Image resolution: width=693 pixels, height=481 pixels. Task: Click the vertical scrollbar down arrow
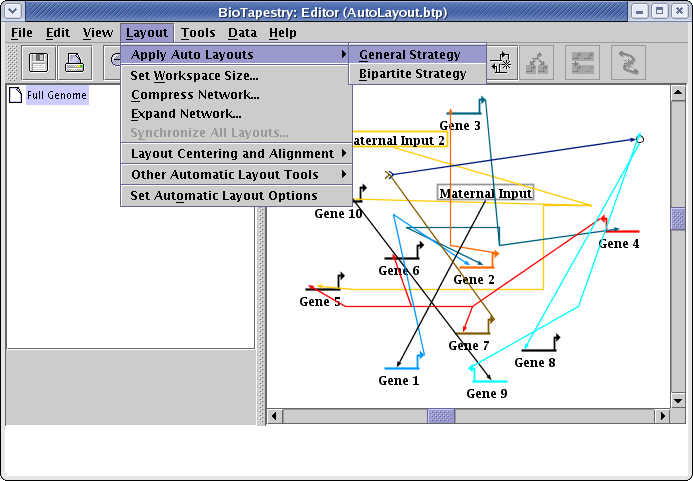pyautogui.click(x=678, y=399)
